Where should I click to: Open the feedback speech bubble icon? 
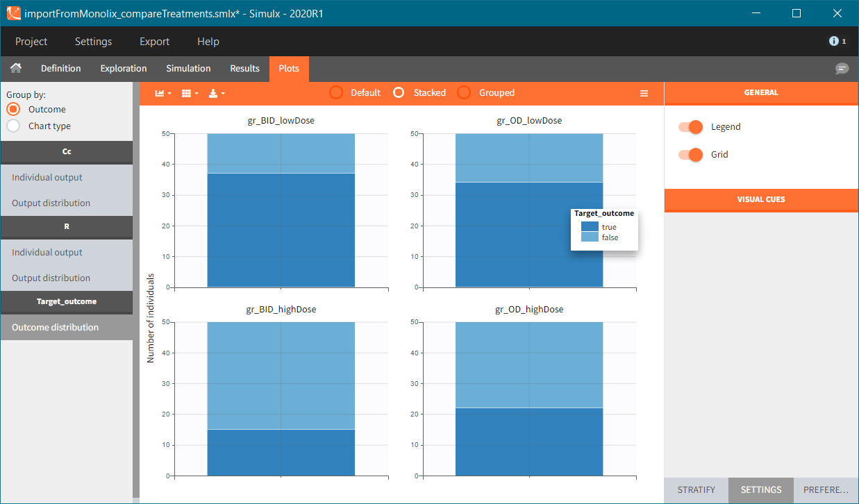(x=842, y=69)
